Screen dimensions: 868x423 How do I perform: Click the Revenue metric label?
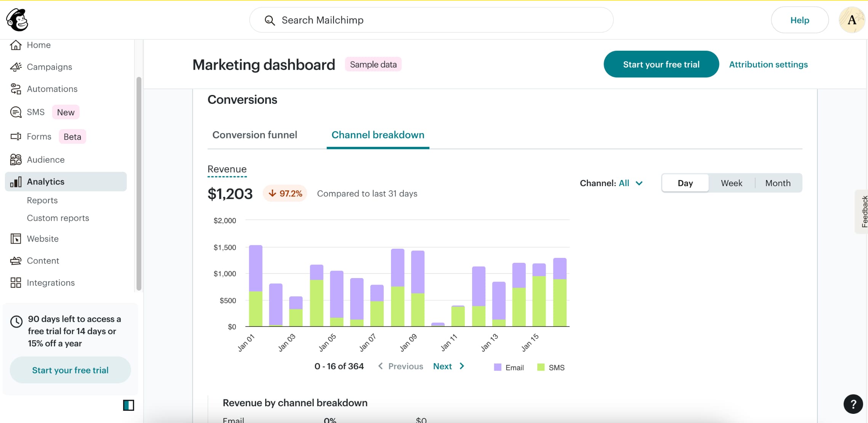[227, 169]
